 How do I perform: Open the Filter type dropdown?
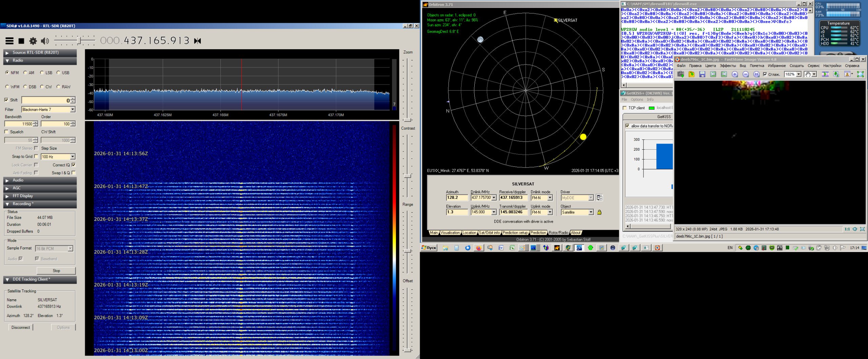(73, 109)
